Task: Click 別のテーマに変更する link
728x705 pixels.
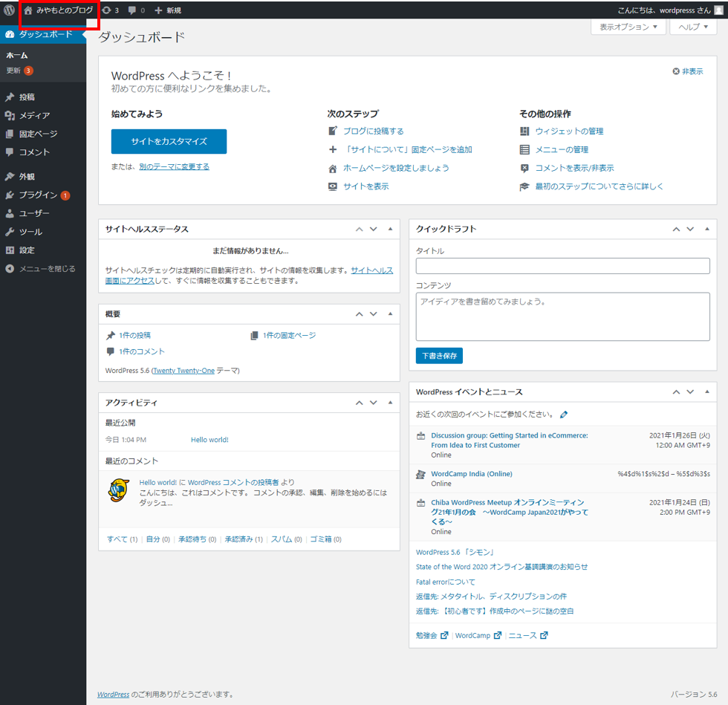Action: pos(174,166)
